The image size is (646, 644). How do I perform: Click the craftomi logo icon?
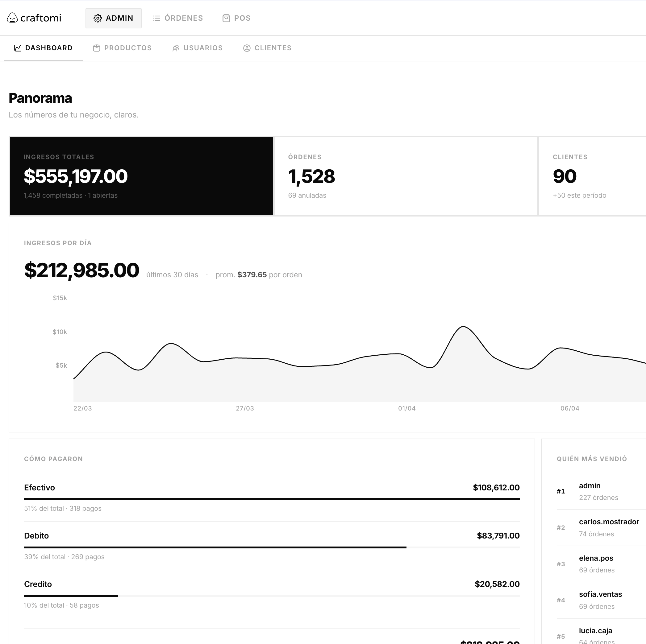pyautogui.click(x=12, y=18)
